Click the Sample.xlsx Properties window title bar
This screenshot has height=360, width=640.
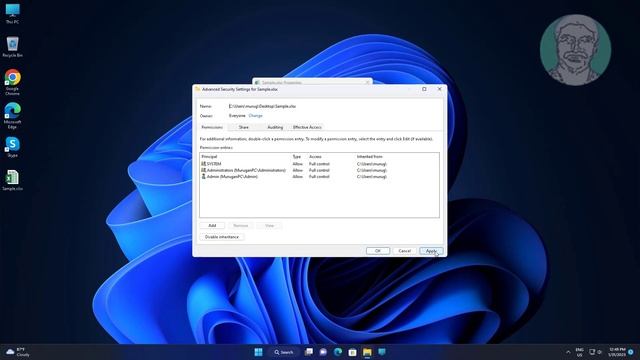(x=312, y=82)
